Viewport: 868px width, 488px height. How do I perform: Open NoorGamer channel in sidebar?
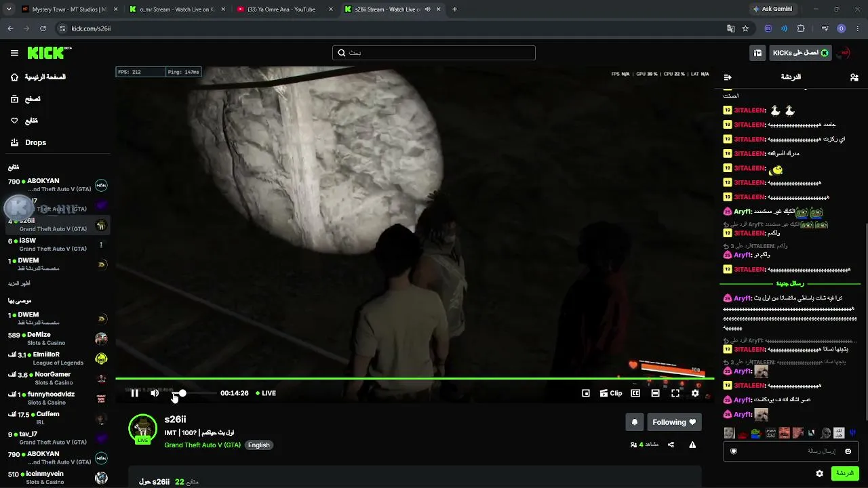(x=58, y=378)
